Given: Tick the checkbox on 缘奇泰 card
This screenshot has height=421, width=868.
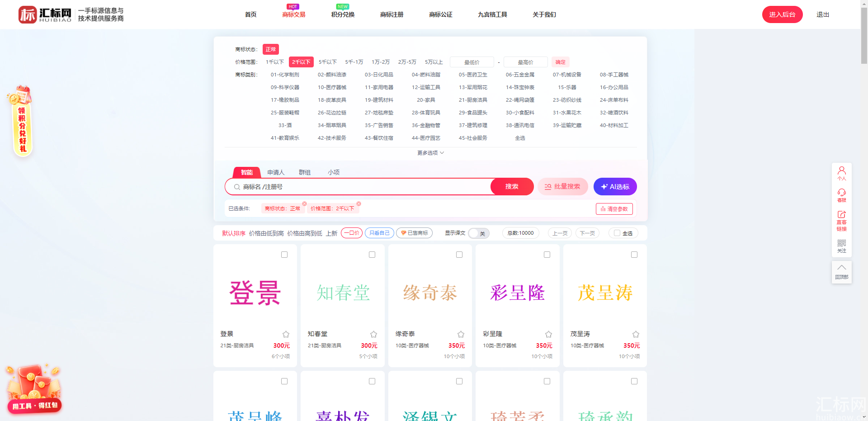Looking at the screenshot, I should (x=459, y=255).
